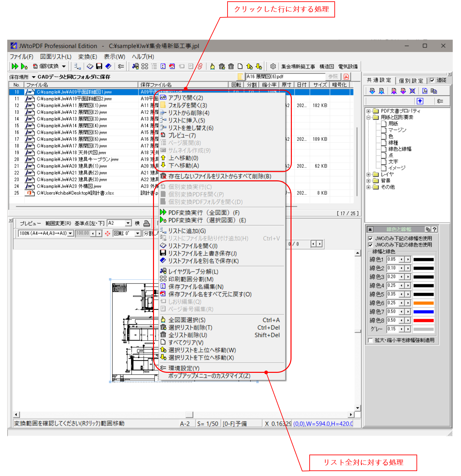Click the paperclip attachment toolbar icon

[x=199, y=66]
